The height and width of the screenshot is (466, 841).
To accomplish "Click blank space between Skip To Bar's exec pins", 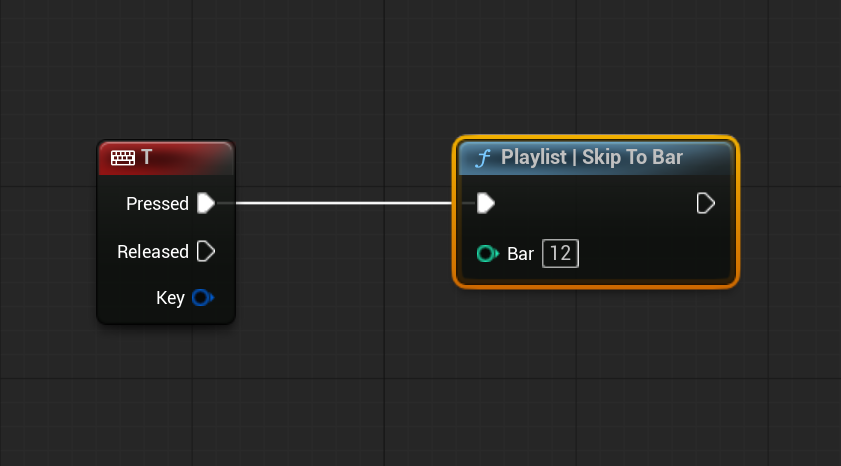I will (595, 204).
